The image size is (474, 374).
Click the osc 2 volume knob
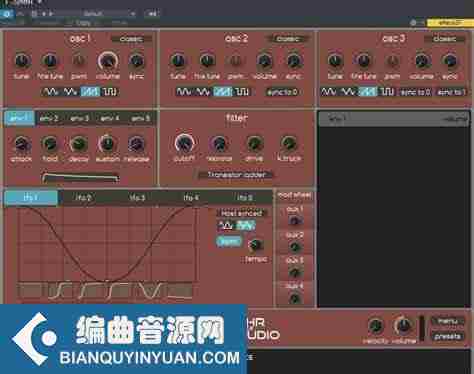click(x=265, y=61)
